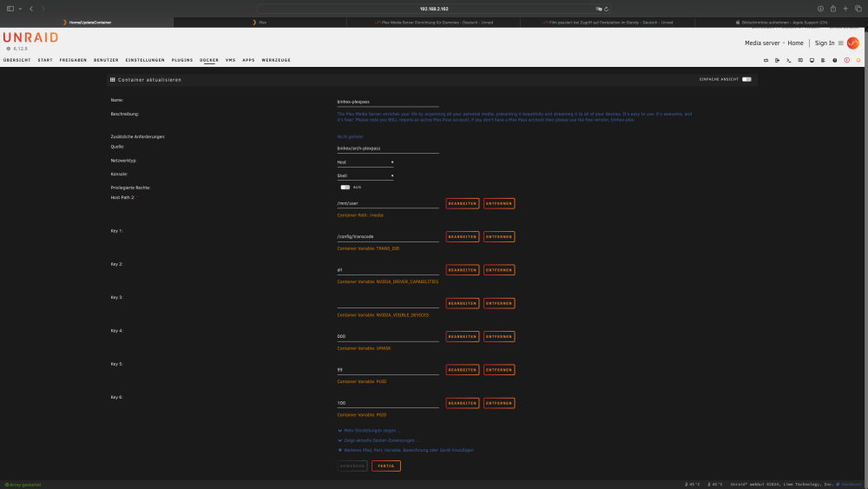This screenshot has height=489, width=868.
Task: Open the account hamburger menu icon
Action: 840,43
